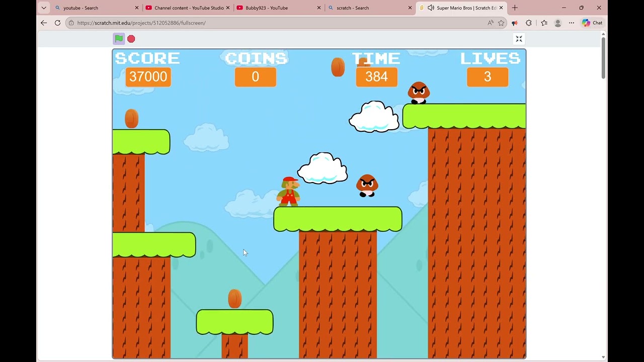This screenshot has height=362, width=644.
Task: Click the LIVES label
Action: pos(490,58)
